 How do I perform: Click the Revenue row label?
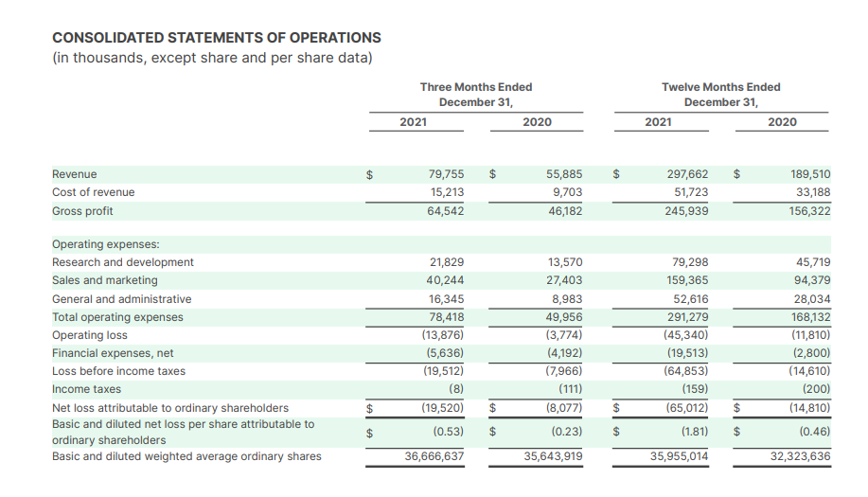(x=74, y=174)
